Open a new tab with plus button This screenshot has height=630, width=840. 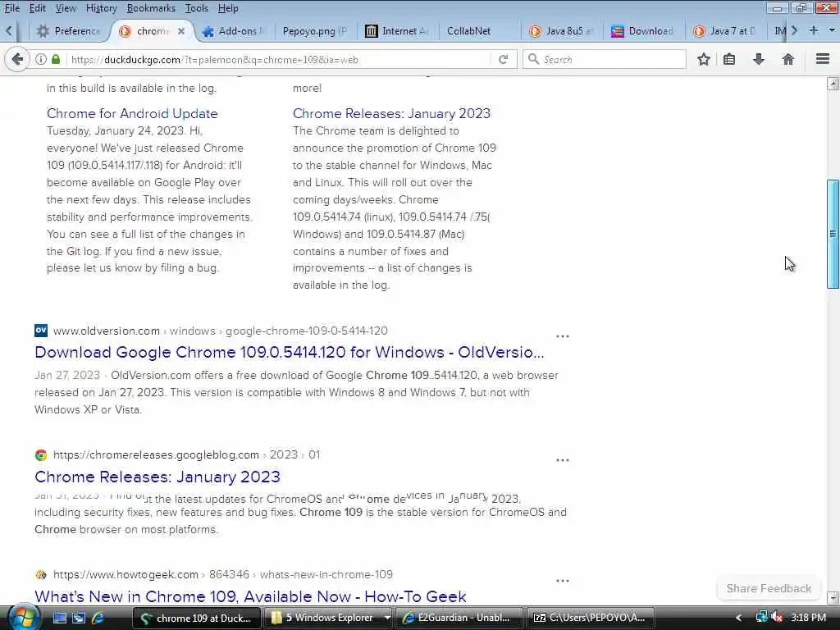813,30
